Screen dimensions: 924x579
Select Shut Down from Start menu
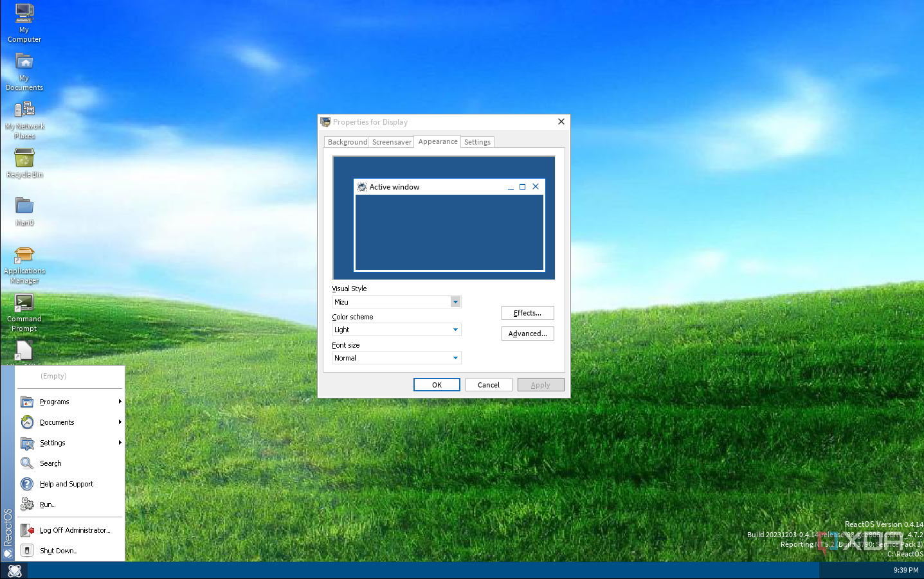coord(58,551)
